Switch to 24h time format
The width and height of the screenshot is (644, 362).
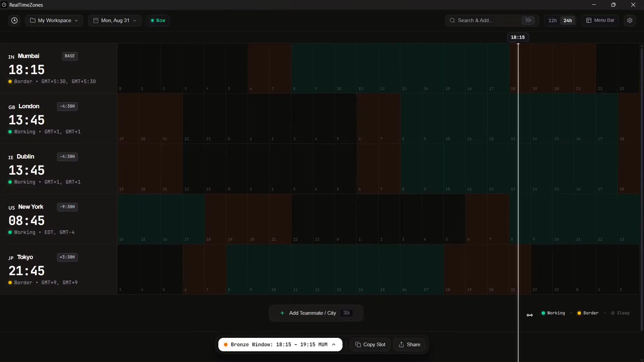(568, 20)
